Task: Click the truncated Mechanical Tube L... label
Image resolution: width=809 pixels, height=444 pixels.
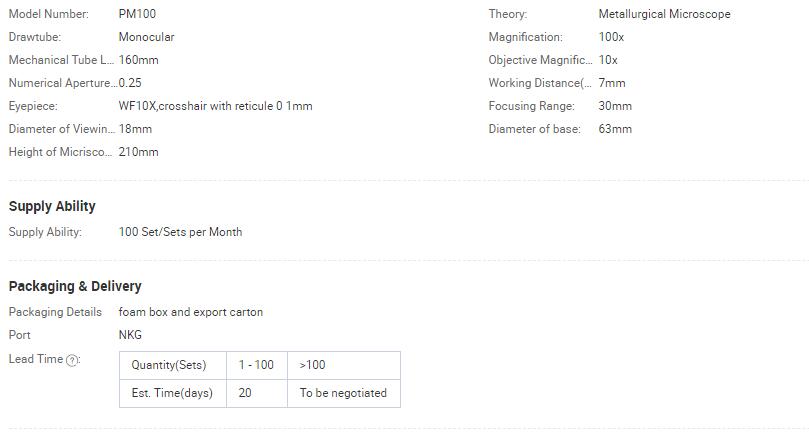Action: point(61,60)
